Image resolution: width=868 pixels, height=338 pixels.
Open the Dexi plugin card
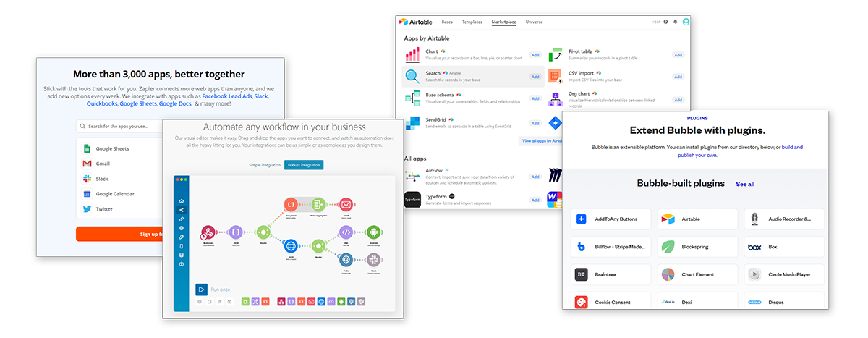tap(697, 301)
